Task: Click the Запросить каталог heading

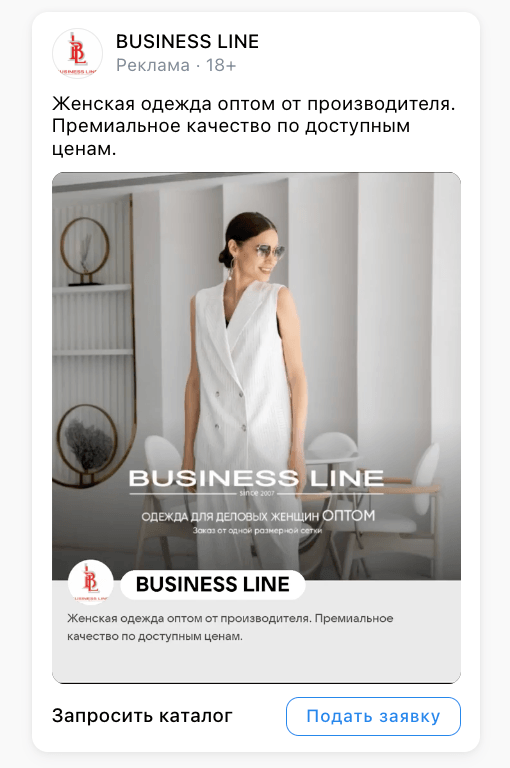Action: click(142, 716)
